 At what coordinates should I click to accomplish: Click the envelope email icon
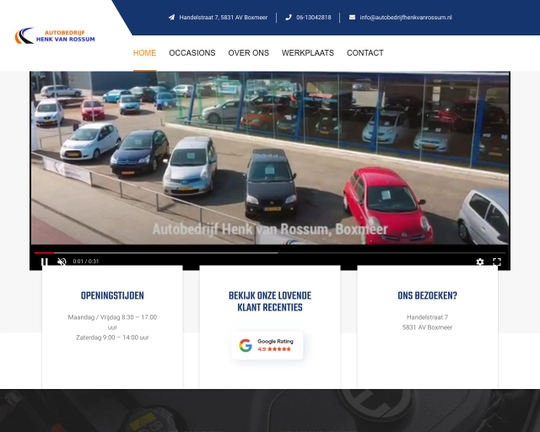[x=352, y=17]
